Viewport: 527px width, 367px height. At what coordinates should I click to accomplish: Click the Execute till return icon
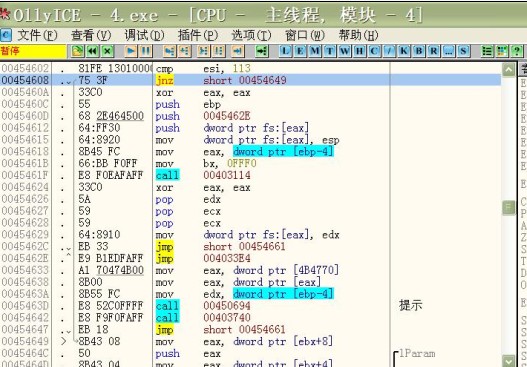click(x=238, y=51)
